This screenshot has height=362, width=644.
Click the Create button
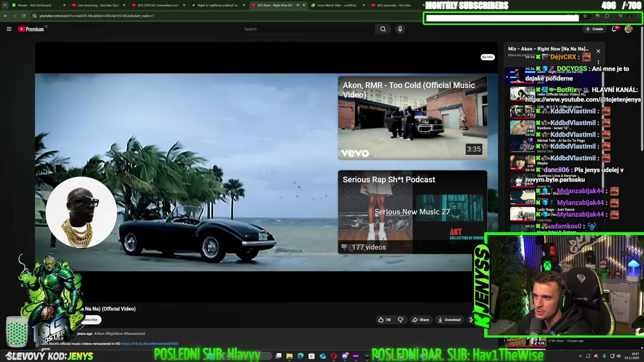(594, 29)
